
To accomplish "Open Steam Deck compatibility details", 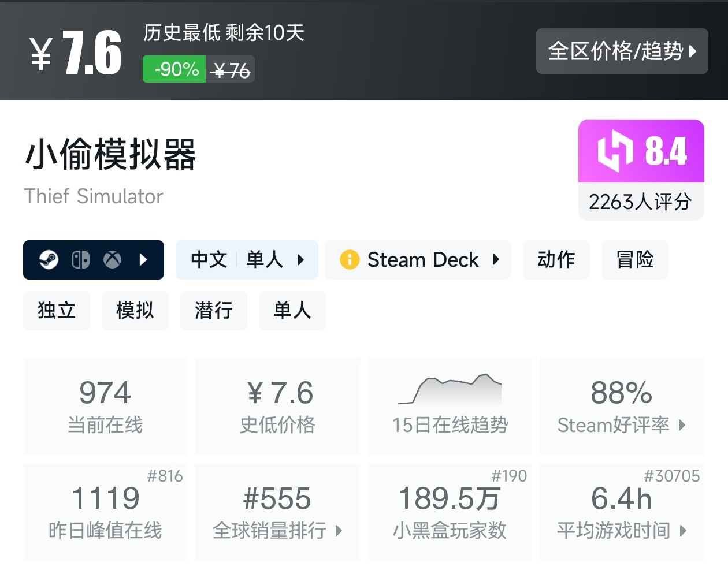I will click(x=418, y=260).
